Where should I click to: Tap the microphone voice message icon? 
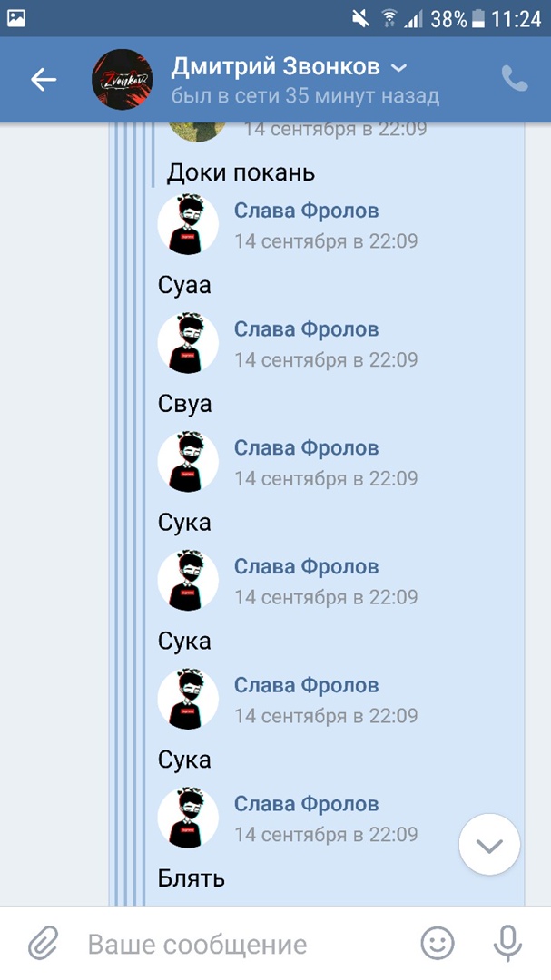click(507, 943)
